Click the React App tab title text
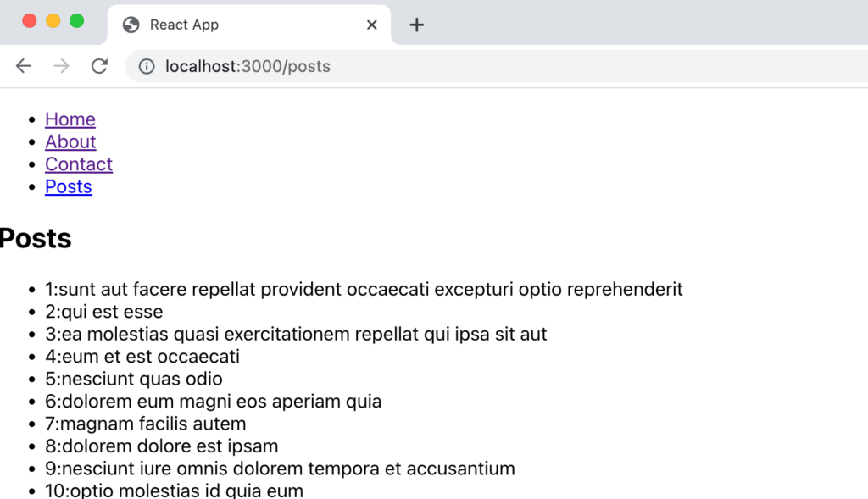This screenshot has width=868, height=499. [183, 25]
